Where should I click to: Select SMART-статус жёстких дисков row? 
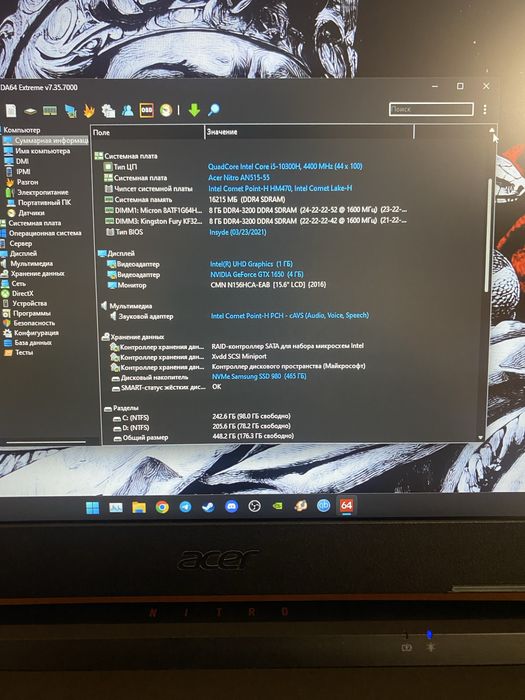click(x=166, y=387)
